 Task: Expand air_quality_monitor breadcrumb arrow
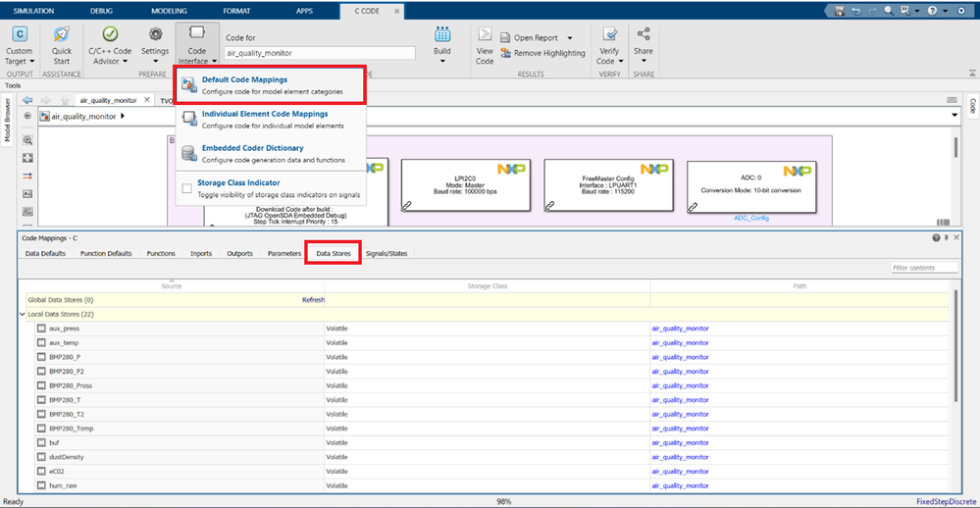click(x=123, y=116)
